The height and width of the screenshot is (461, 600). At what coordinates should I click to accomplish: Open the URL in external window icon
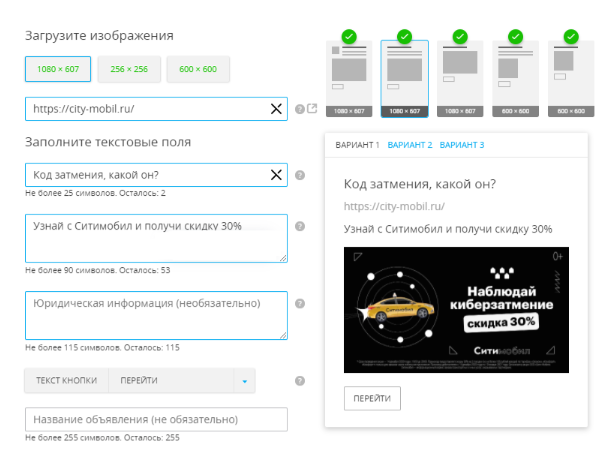[312, 109]
